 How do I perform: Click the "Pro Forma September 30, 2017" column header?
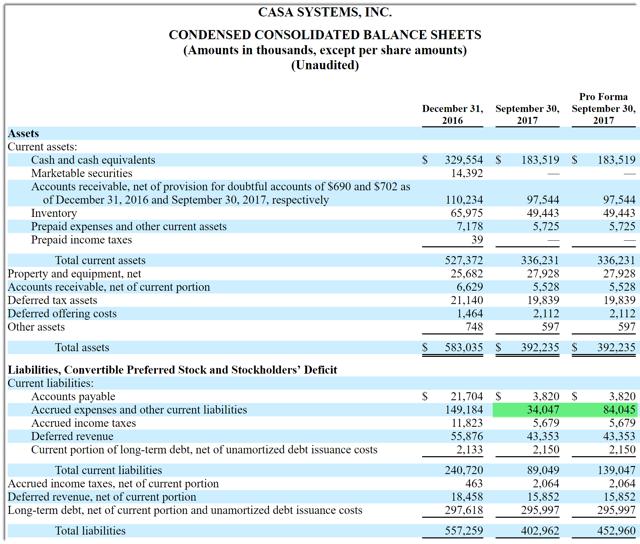click(603, 109)
